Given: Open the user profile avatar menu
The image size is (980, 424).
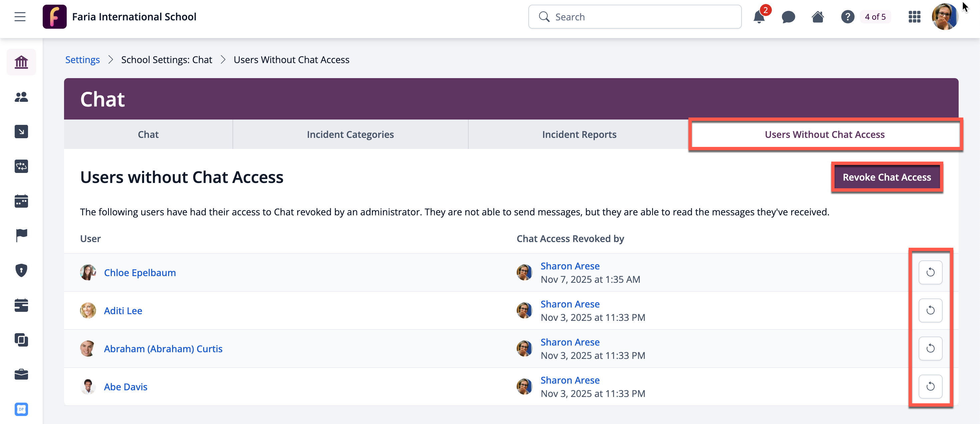Looking at the screenshot, I should 945,17.
